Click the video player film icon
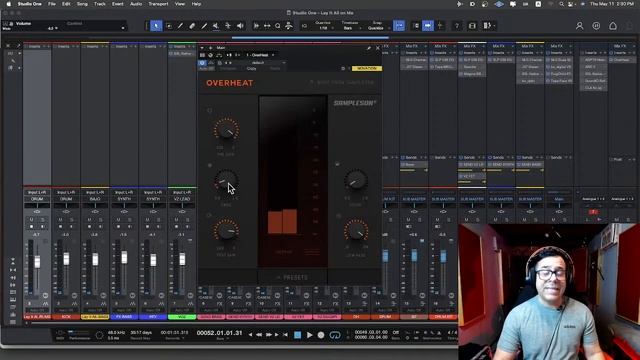The width and height of the screenshot is (640, 360). coord(472,26)
